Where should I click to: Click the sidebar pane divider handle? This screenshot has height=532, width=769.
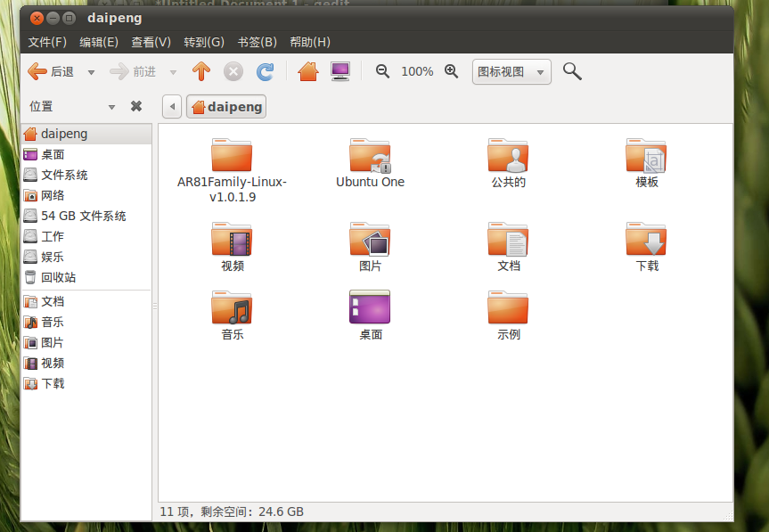pos(155,307)
